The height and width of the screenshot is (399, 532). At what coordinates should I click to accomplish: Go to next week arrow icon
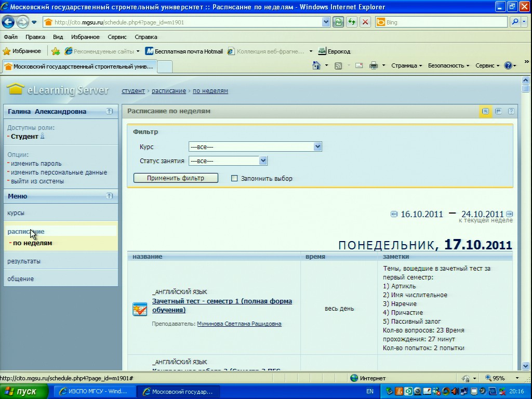coord(509,214)
